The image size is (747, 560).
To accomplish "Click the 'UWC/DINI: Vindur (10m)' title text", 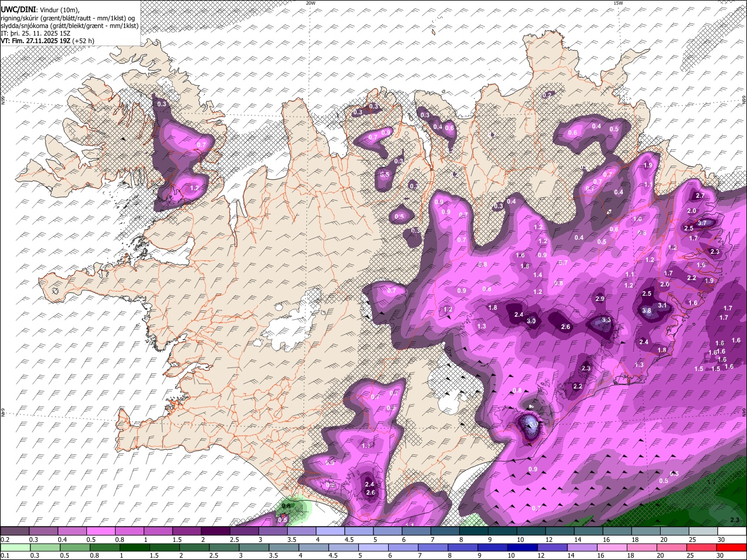I will (40, 10).
